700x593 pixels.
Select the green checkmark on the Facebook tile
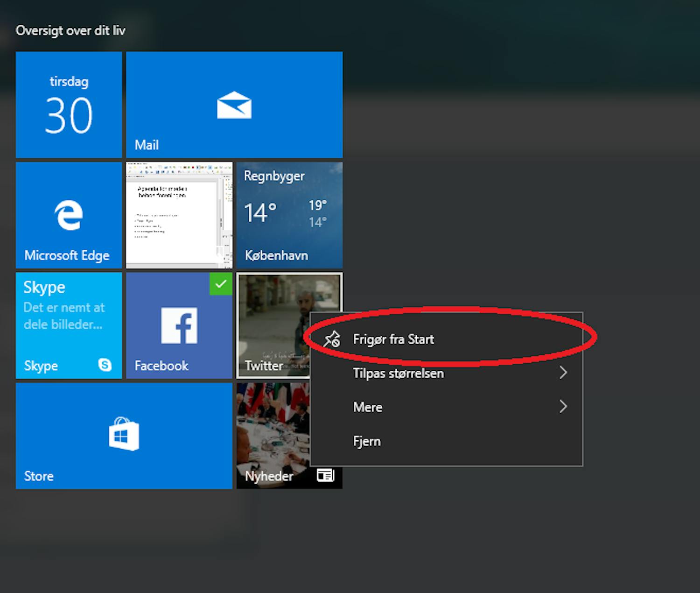point(221,284)
